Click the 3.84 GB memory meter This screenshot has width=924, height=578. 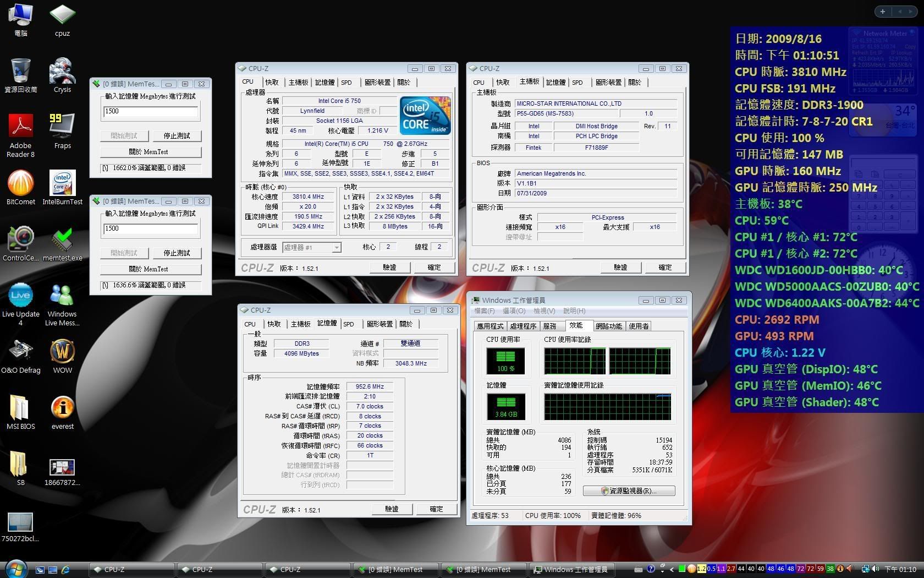coord(506,406)
